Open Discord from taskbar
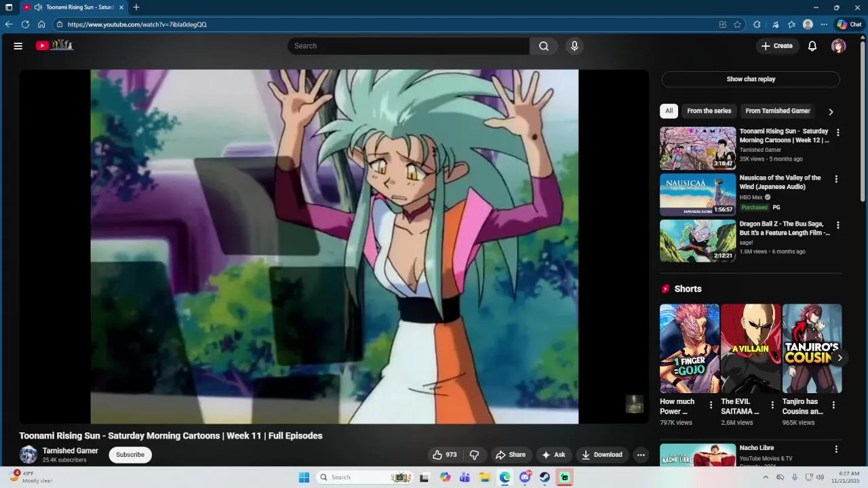 525,477
